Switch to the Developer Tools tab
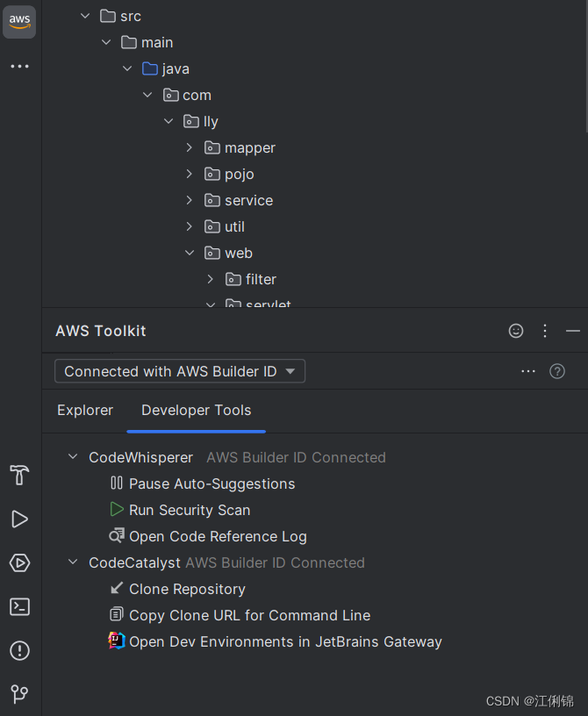The image size is (588, 716). pyautogui.click(x=196, y=410)
